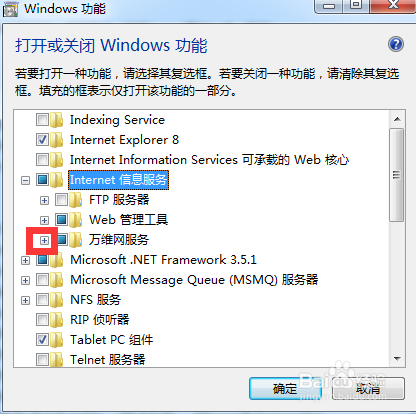Check the Telnet 服务器 checkbox

42,360
